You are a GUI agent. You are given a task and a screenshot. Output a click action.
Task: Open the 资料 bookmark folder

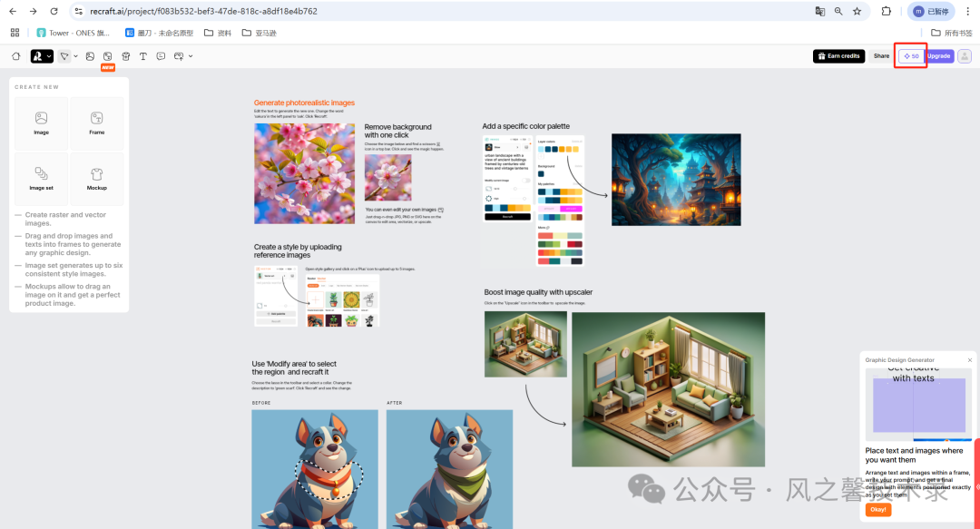(x=218, y=33)
